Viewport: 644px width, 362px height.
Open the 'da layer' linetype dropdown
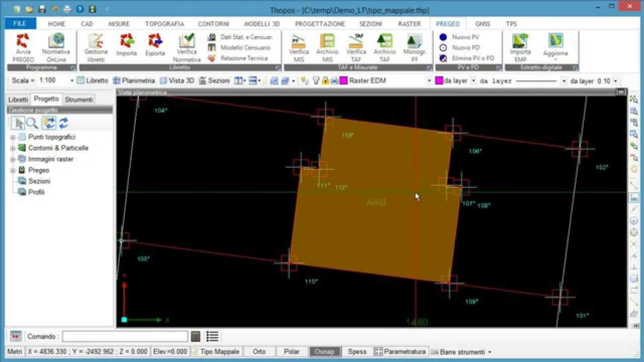click(x=564, y=80)
